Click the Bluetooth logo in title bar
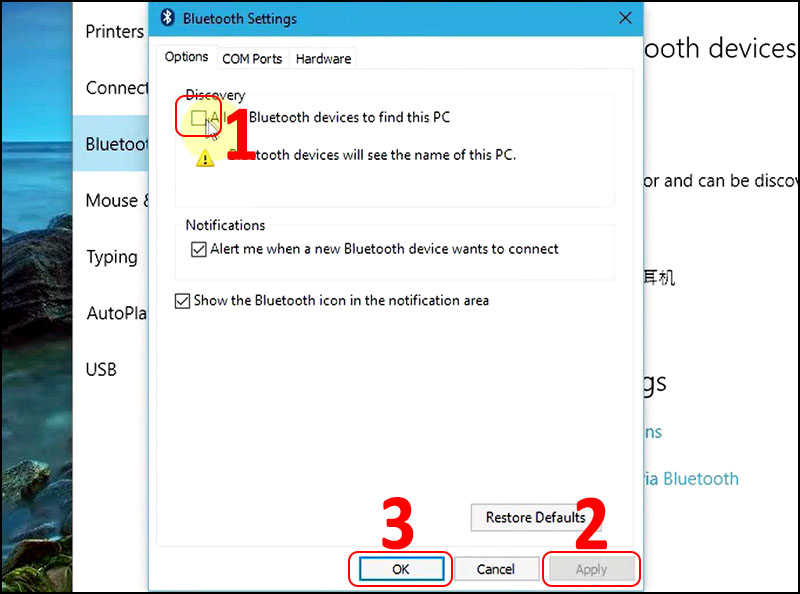The image size is (800, 594). [x=167, y=18]
